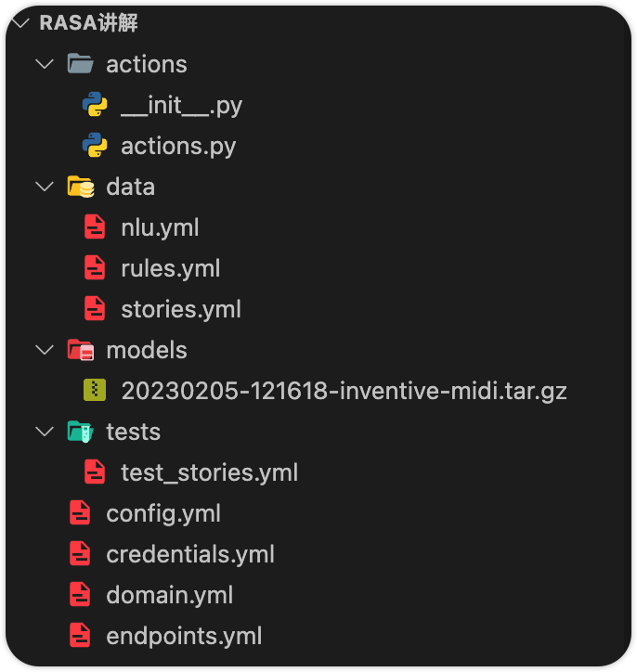Click the Python icon next to actions.py
The height and width of the screenshot is (672, 637).
click(95, 146)
